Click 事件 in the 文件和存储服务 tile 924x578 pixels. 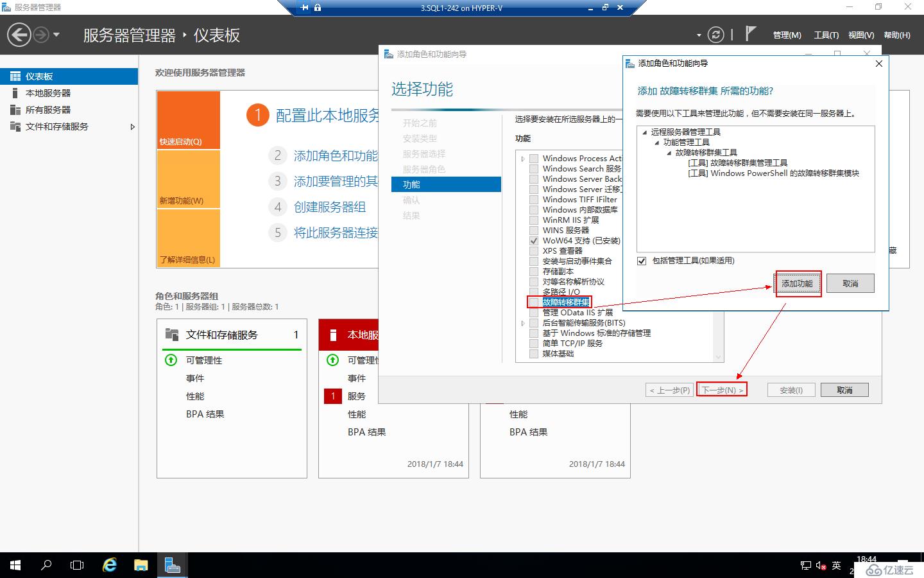pyautogui.click(x=195, y=378)
